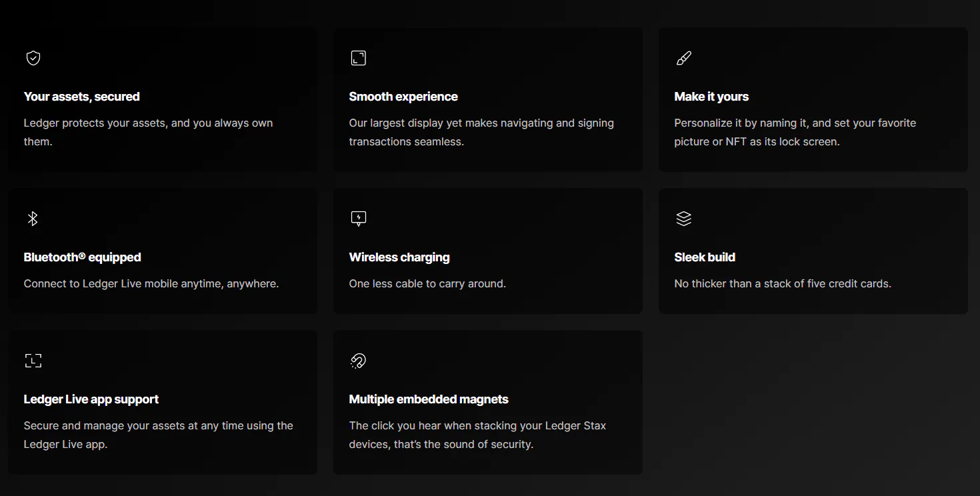This screenshot has height=496, width=980.
Task: Click 'Our largest display yet' description text
Action: click(481, 132)
